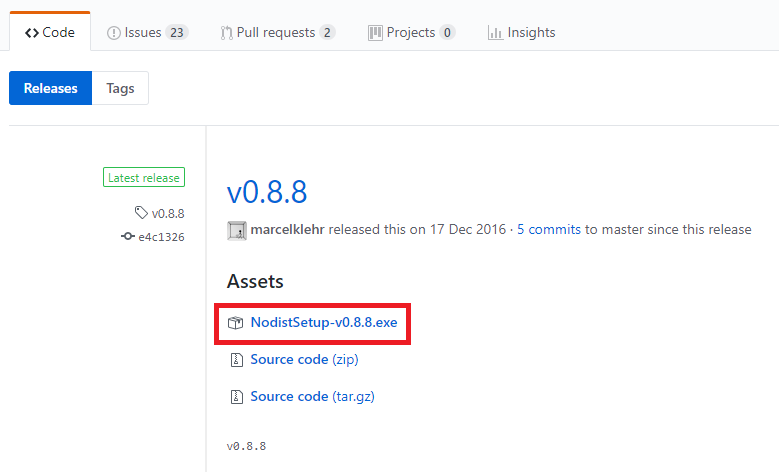
Task: Open marcelklehr's profile link
Action: tap(287, 229)
